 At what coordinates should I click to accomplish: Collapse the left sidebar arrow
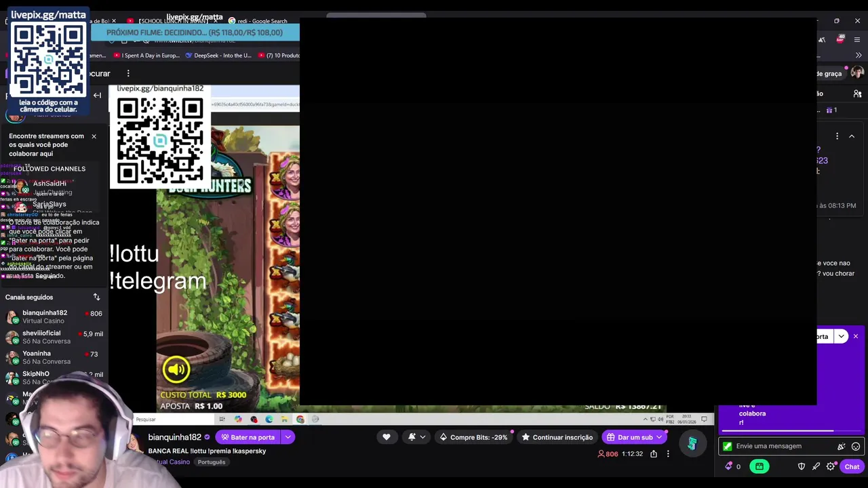tap(97, 96)
